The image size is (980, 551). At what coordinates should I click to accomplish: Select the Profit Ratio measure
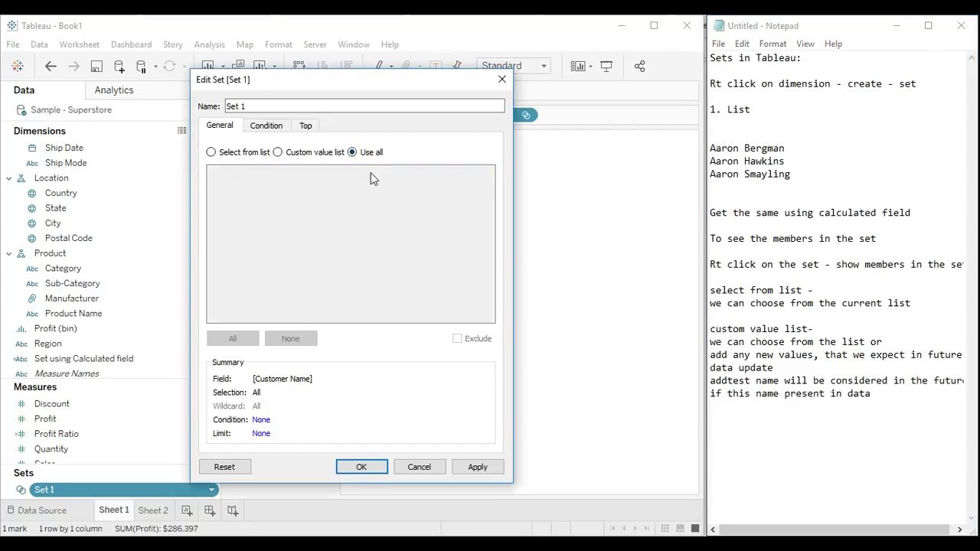(56, 434)
